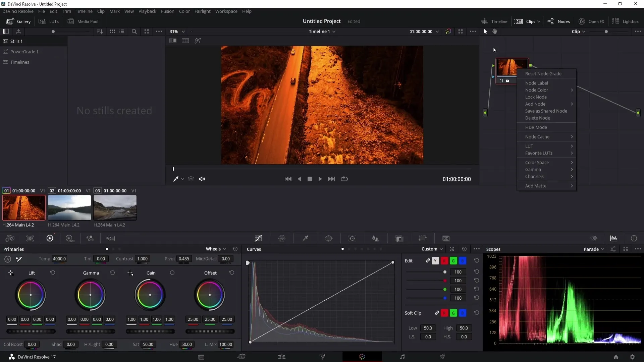Image resolution: width=644 pixels, height=362 pixels.
Task: Select the Color Wheels palette
Action: coord(50,238)
